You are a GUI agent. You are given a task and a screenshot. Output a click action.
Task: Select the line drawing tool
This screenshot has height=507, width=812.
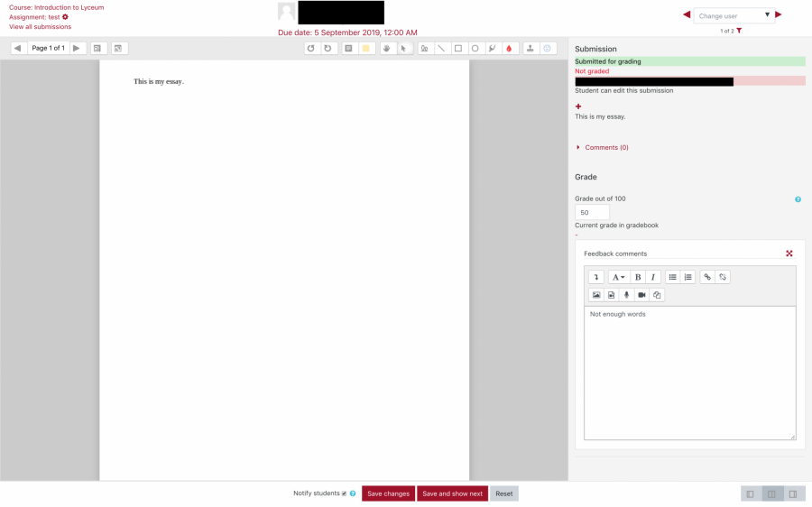[x=441, y=49]
